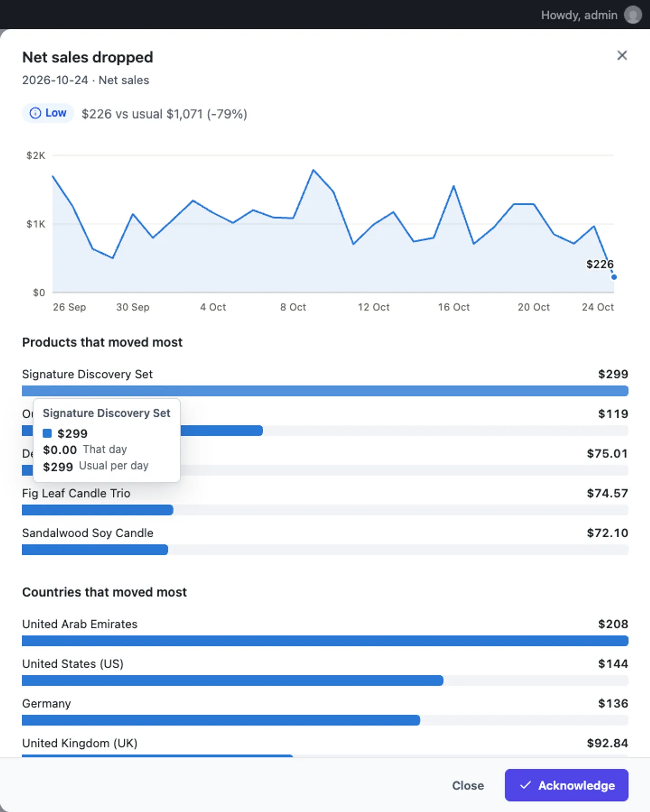
Task: Click the '$226 vs usual $1,071 (-79%)' summary
Action: tap(164, 114)
